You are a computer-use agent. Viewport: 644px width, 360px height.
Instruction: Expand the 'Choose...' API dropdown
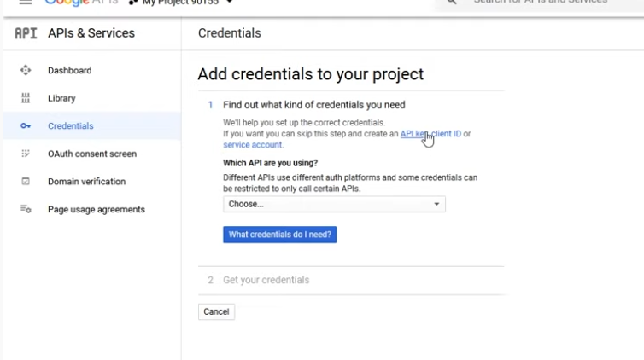pyautogui.click(x=334, y=205)
